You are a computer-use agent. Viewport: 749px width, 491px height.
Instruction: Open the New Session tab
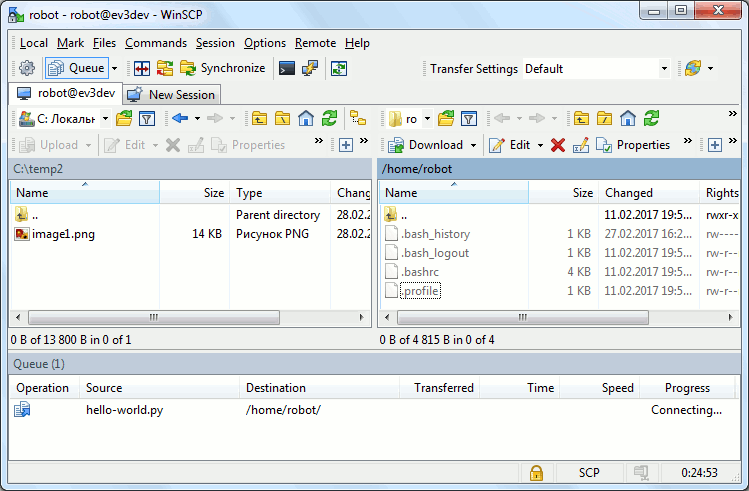[x=172, y=95]
